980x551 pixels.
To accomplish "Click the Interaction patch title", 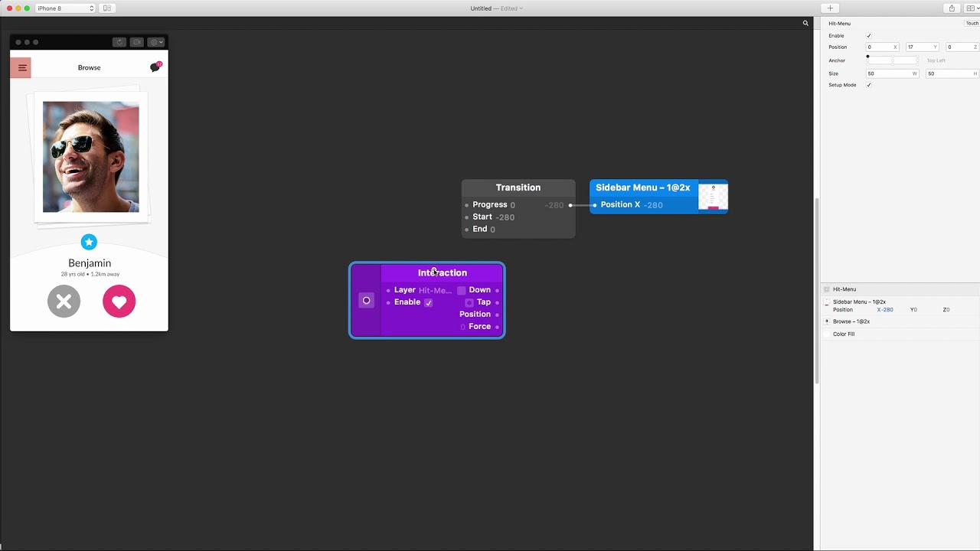I will (x=443, y=273).
